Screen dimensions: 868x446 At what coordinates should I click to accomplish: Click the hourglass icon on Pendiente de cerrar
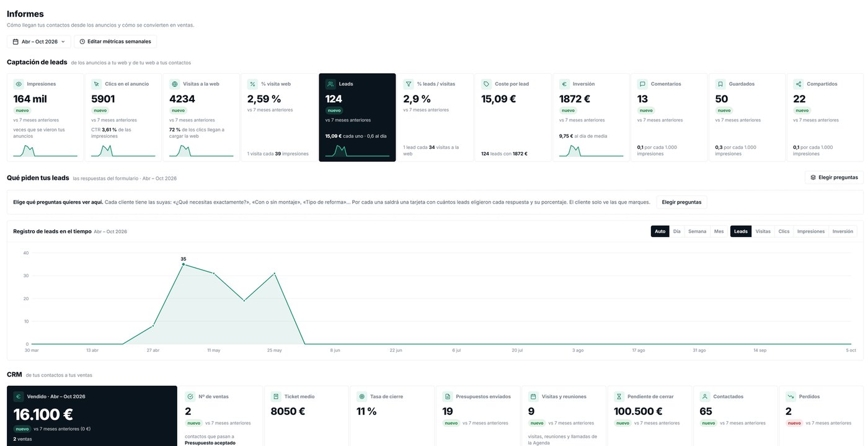click(619, 396)
